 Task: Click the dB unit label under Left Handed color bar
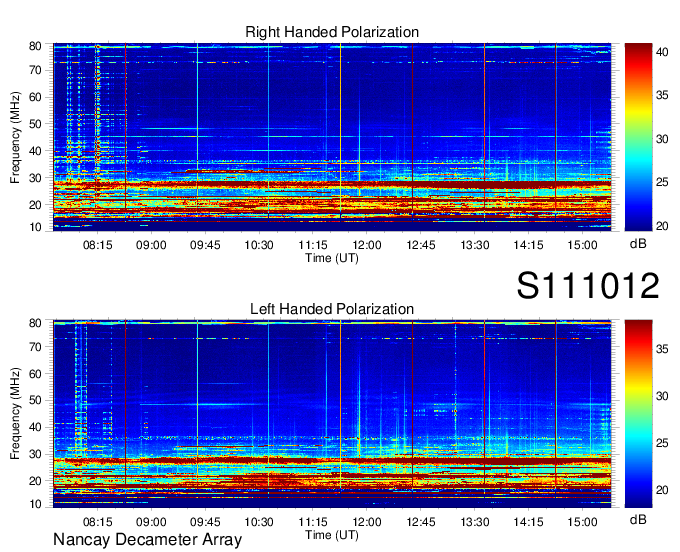(x=638, y=519)
